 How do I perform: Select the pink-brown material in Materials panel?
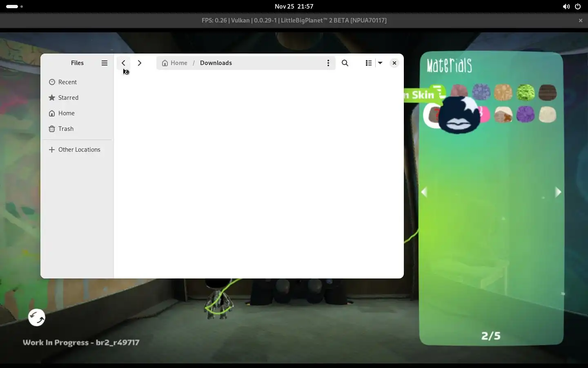[459, 91]
